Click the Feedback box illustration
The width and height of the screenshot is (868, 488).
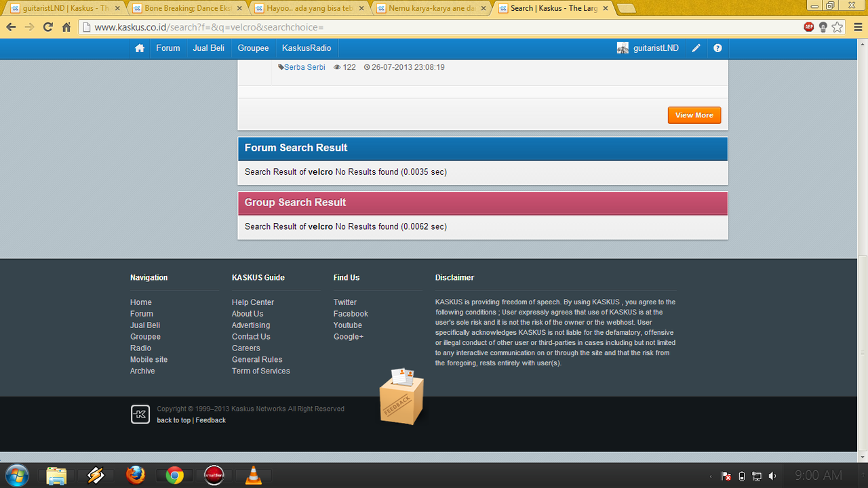coord(401,396)
